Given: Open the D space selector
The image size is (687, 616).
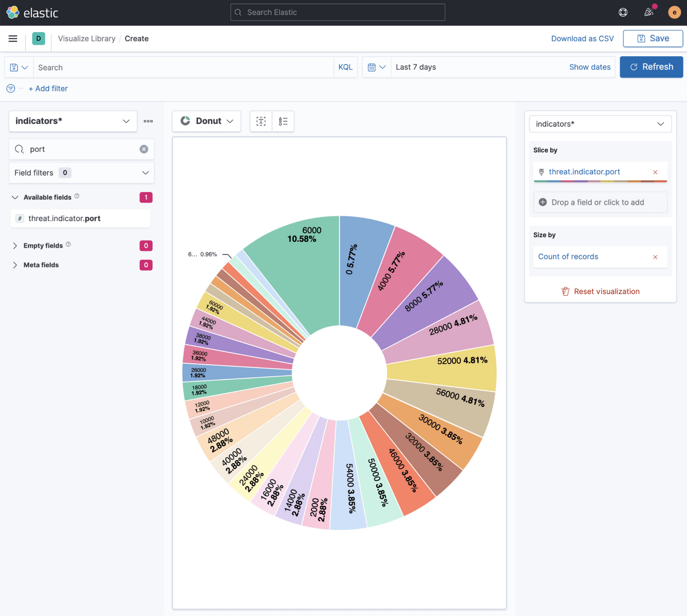Looking at the screenshot, I should click(39, 39).
